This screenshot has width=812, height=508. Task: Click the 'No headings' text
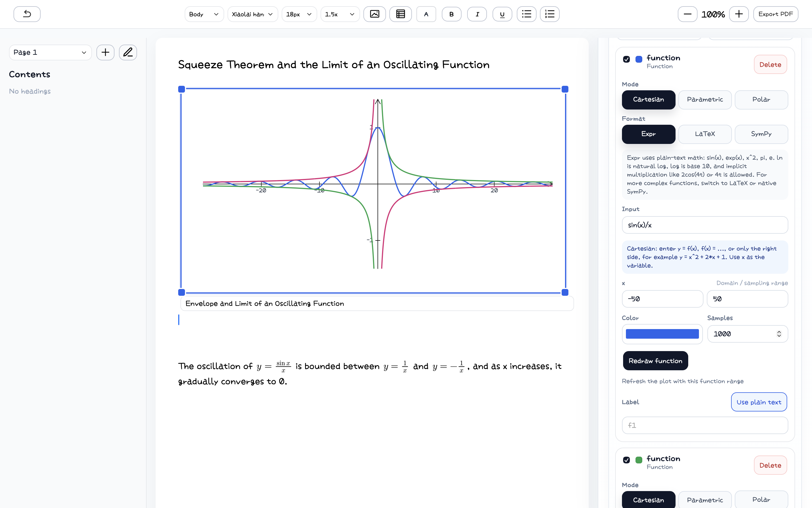(x=30, y=91)
